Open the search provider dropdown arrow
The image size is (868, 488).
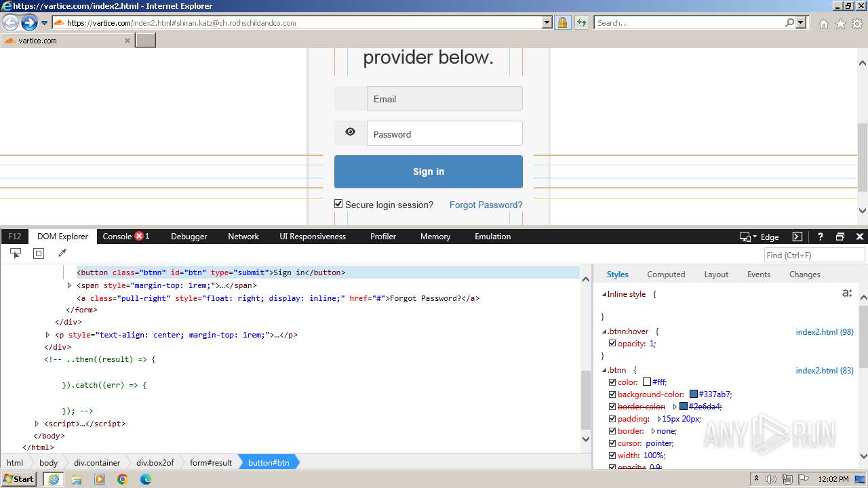[x=801, y=22]
